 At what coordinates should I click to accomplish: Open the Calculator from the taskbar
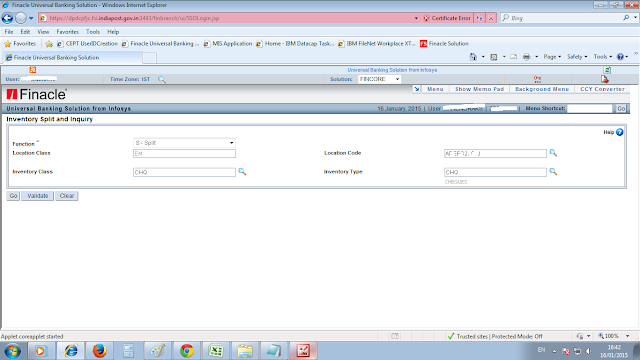click(128, 351)
